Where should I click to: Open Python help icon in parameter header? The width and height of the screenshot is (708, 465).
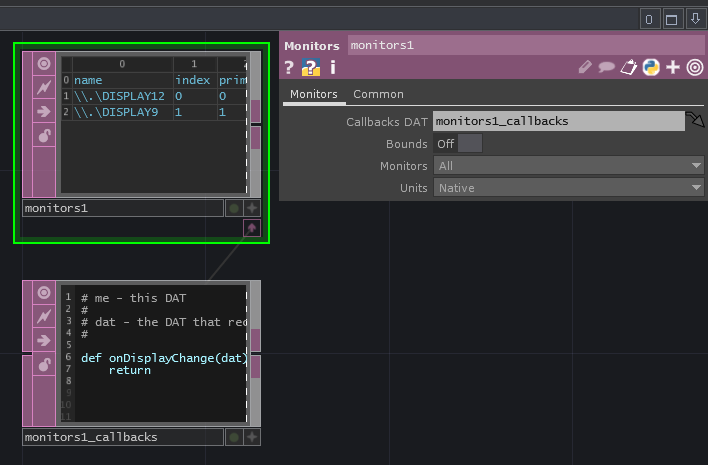[310, 67]
